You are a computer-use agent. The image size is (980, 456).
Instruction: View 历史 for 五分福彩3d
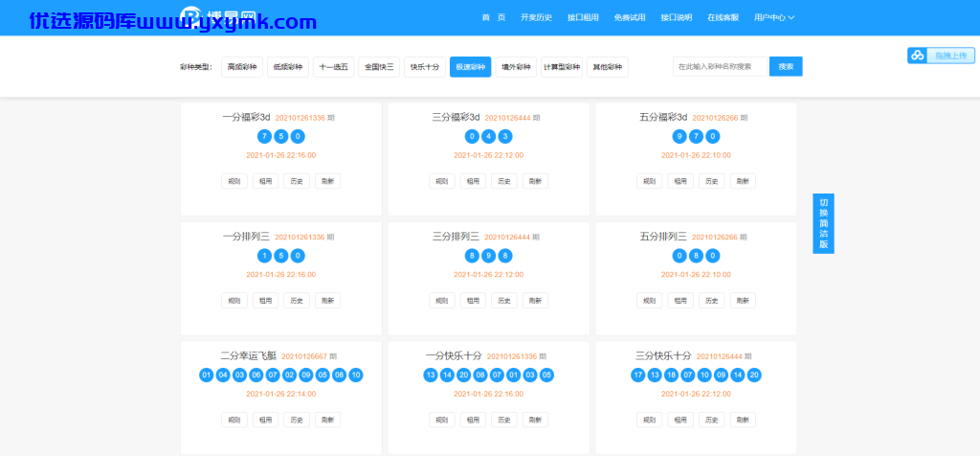[x=712, y=181]
